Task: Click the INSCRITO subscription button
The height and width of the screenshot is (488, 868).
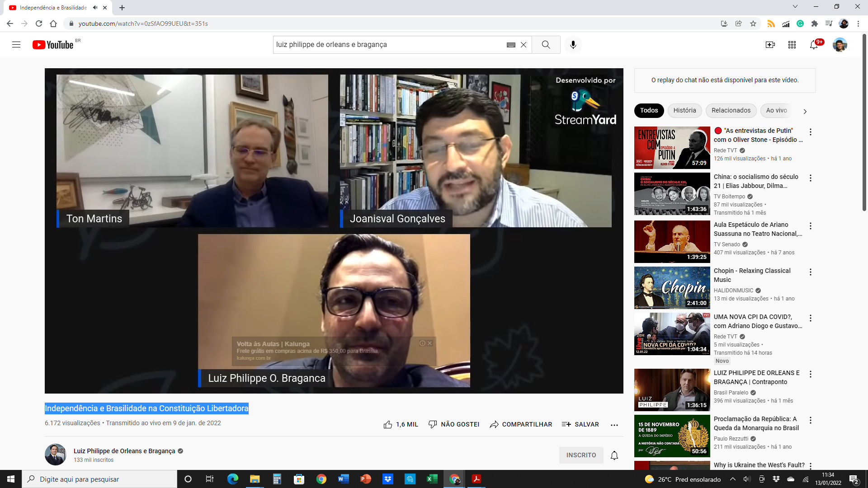Action: tap(581, 455)
